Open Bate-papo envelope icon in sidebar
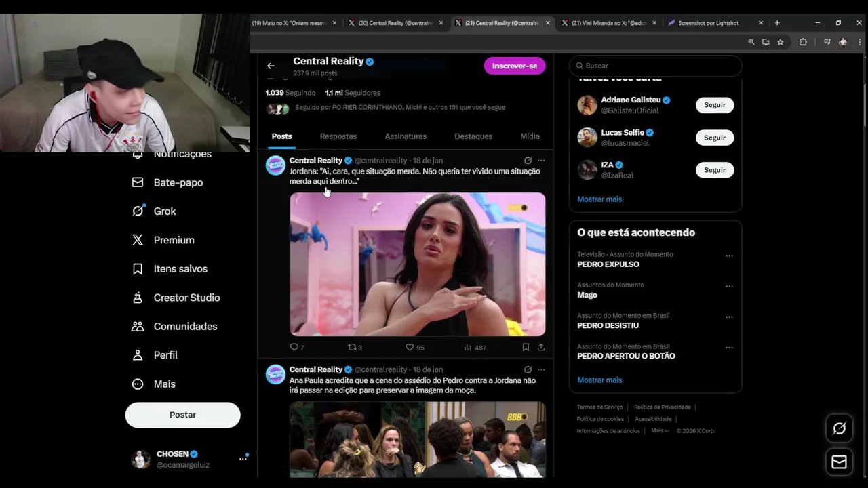Viewport: 868px width, 488px height. (x=138, y=182)
